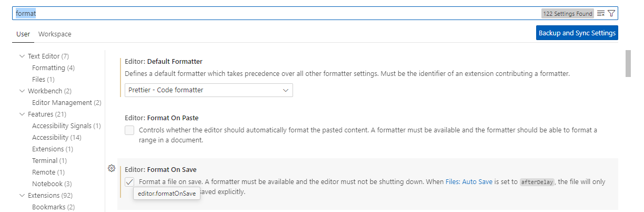This screenshot has height=212, width=644.
Task: Open Editor Management in the settings tree
Action: 66,103
